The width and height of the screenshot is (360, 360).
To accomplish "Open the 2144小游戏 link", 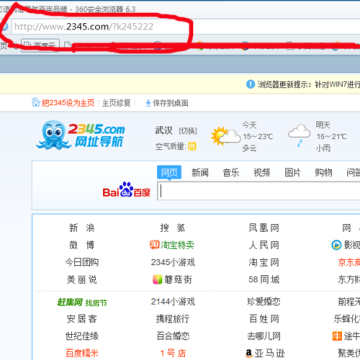I will (173, 302).
